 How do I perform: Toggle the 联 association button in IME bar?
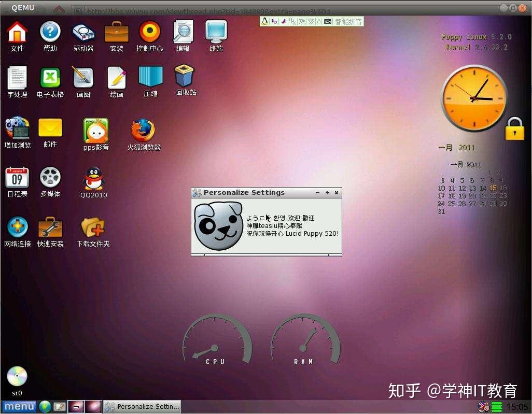302,21
